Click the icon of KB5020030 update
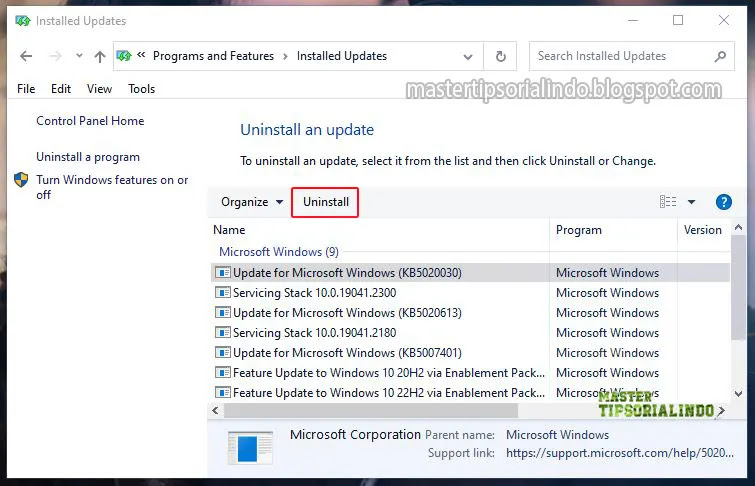This screenshot has width=755, height=486. pyautogui.click(x=222, y=273)
